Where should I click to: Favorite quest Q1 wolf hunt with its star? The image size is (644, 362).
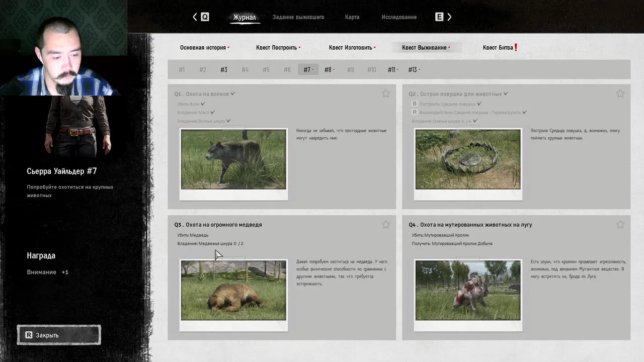click(x=386, y=94)
